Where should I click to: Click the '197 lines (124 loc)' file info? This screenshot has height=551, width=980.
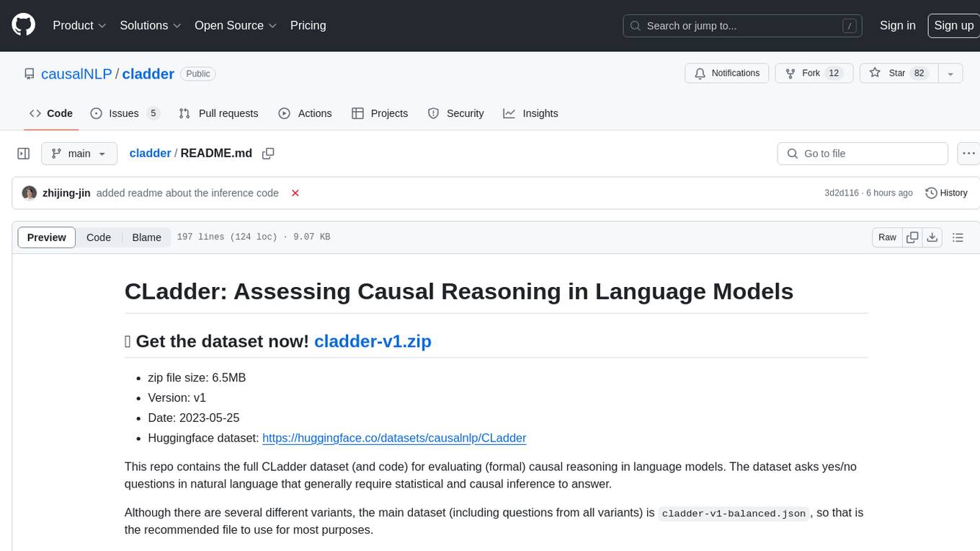[226, 237]
